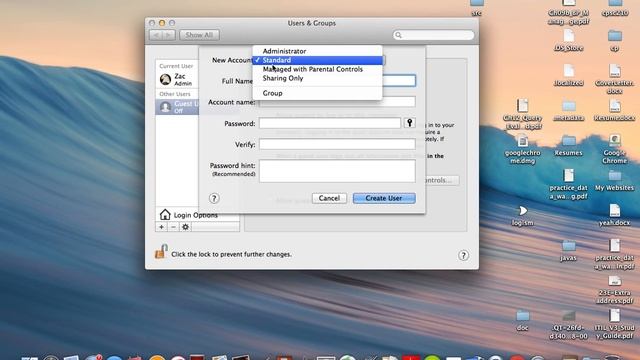
Task: Click the forward arrow in the toolbar
Action: point(169,36)
